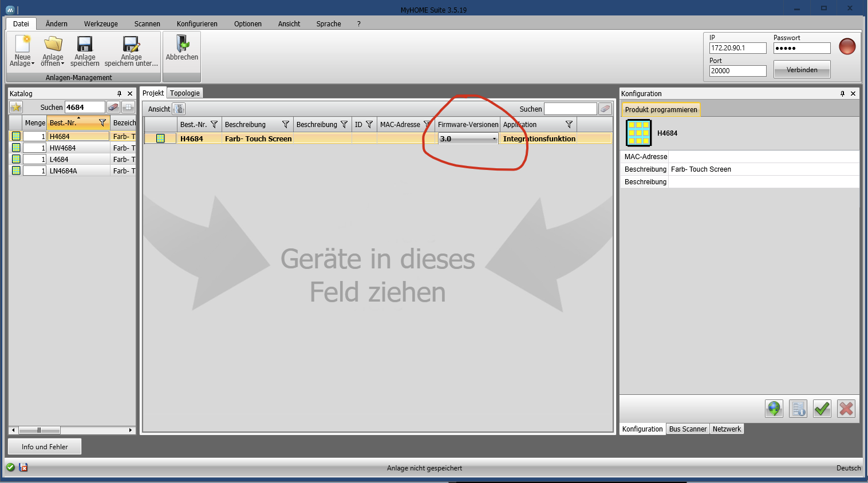Switch to the Topologie tab
The width and height of the screenshot is (868, 483).
185,93
